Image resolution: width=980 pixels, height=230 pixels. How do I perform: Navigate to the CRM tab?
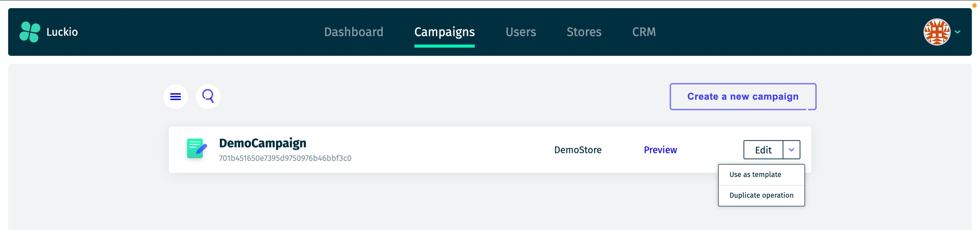(x=644, y=32)
